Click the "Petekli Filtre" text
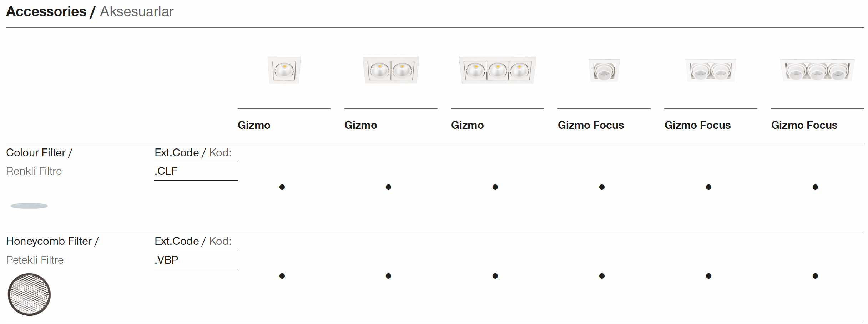 pyautogui.click(x=35, y=260)
